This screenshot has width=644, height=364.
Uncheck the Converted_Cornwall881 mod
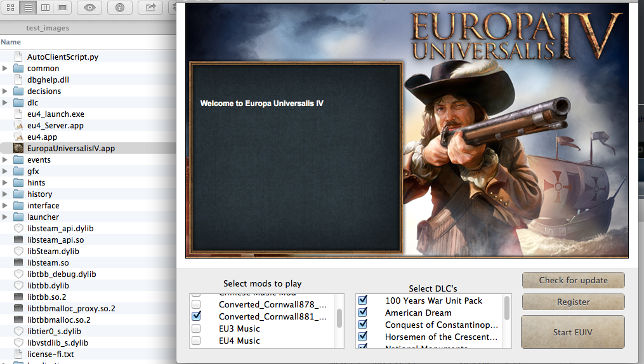coord(196,316)
